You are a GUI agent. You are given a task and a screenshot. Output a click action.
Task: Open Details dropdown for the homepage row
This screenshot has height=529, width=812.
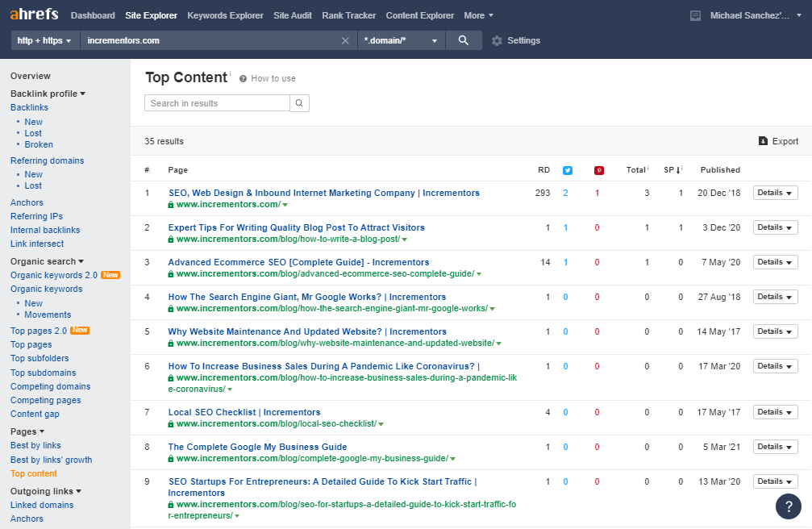[x=775, y=193]
